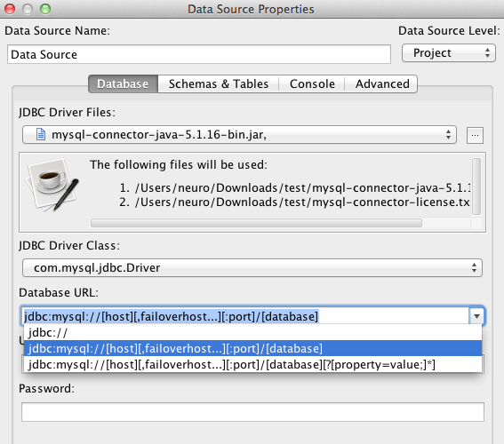Click inside the Database URL text field
Viewport: 504px width, 444px height.
[245, 316]
